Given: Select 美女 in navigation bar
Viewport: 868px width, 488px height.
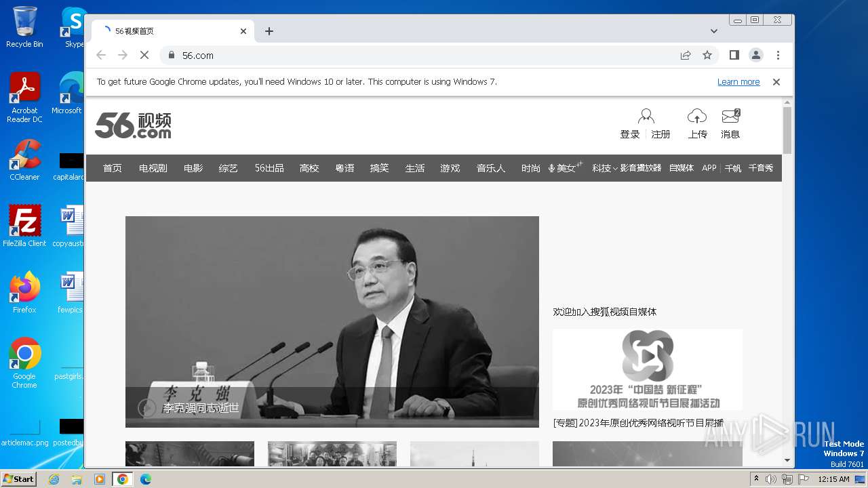Looking at the screenshot, I should [566, 168].
